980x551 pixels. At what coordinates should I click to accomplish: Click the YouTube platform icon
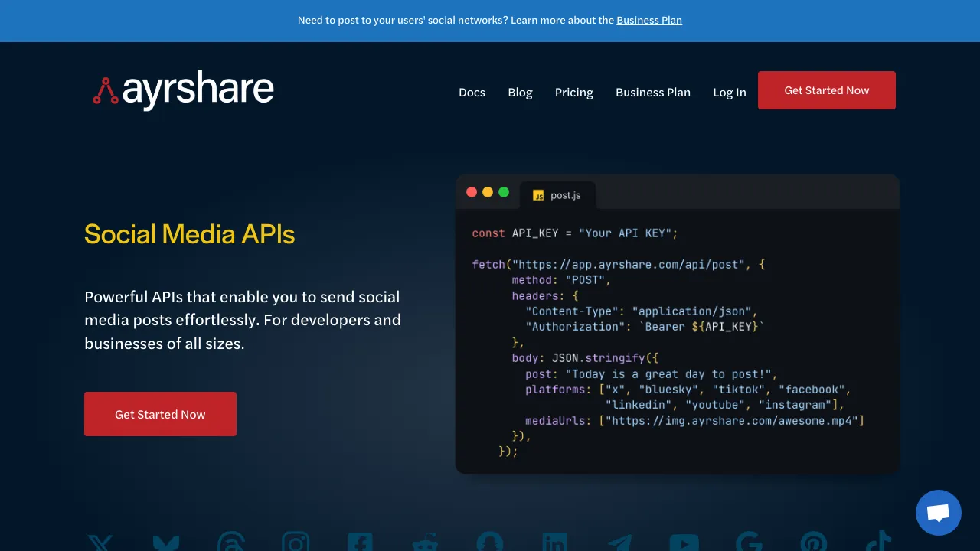coord(684,543)
